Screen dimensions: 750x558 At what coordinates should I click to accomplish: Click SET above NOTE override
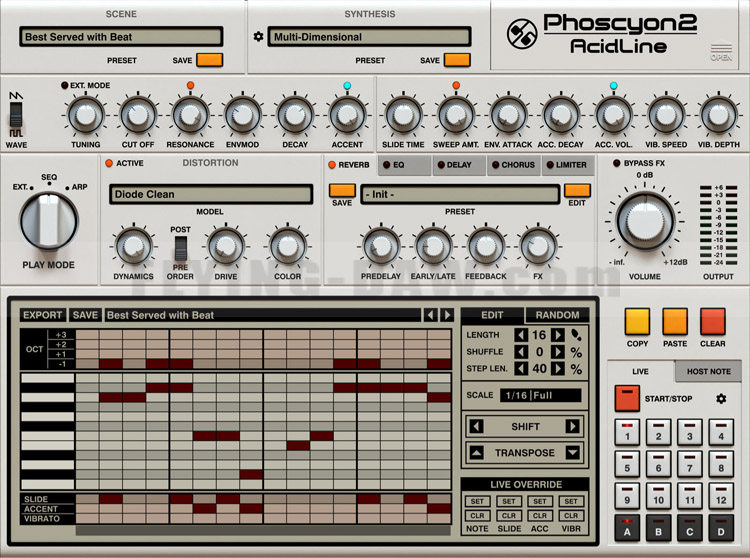(x=477, y=501)
